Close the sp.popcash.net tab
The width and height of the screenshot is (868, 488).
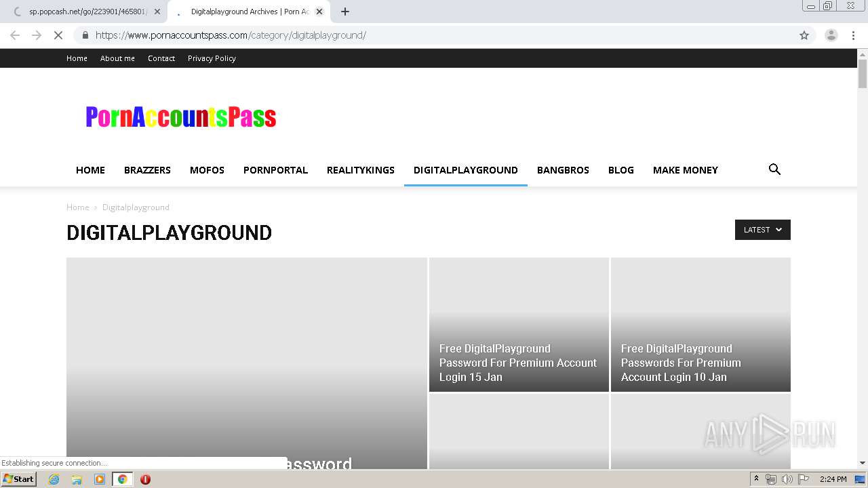(x=157, y=12)
